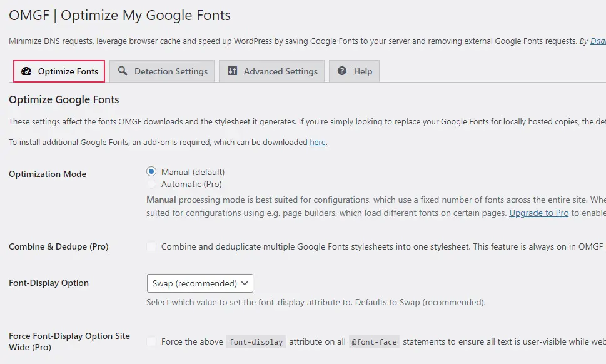The height and width of the screenshot is (364, 606).
Task: Click the 'Automatic (Pro)' option label text
Action: pos(191,184)
